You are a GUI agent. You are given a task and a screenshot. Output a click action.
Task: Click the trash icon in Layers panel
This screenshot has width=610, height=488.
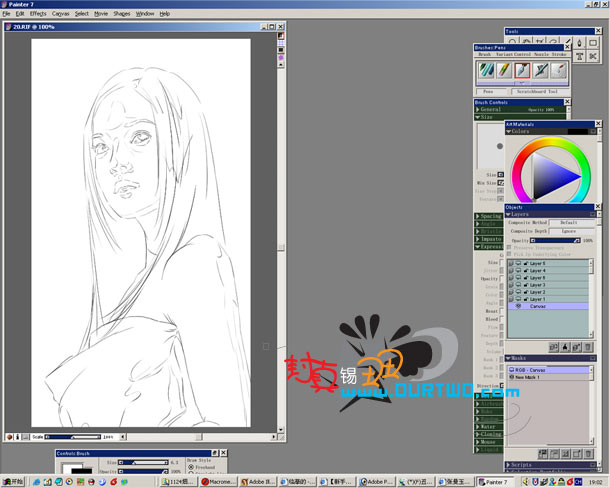[588, 346]
